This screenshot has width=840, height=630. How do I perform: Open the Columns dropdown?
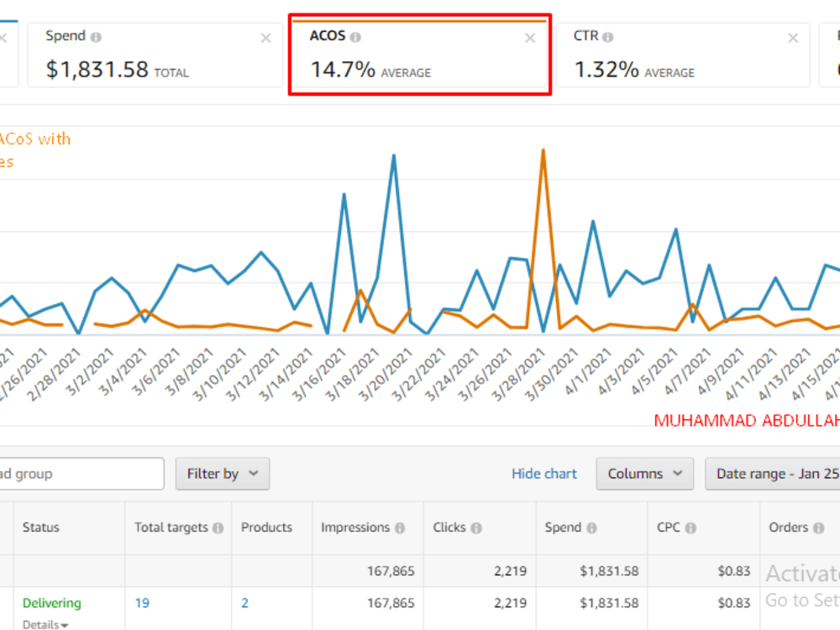pos(644,474)
